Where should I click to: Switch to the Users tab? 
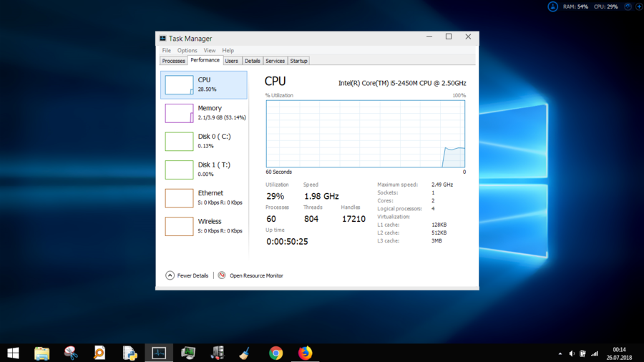click(x=232, y=61)
